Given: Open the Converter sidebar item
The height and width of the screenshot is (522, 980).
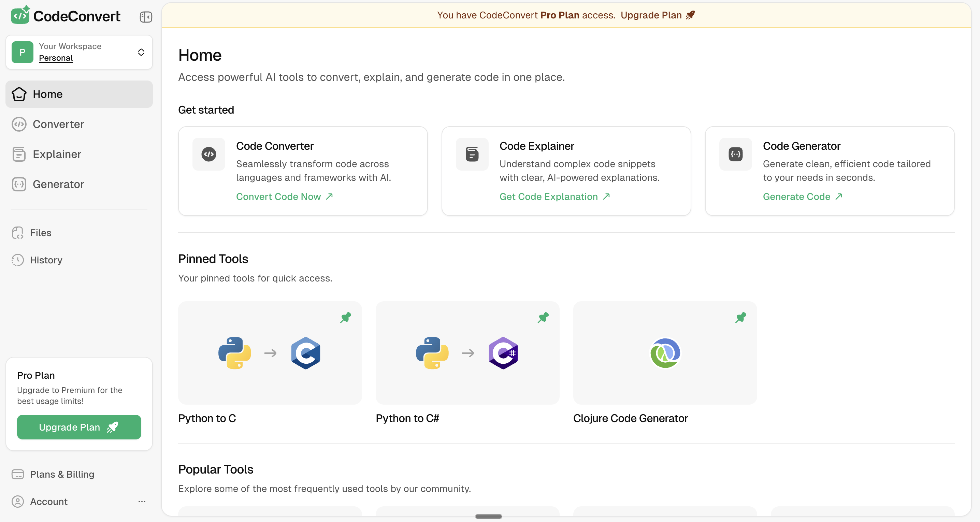Looking at the screenshot, I should (x=58, y=124).
